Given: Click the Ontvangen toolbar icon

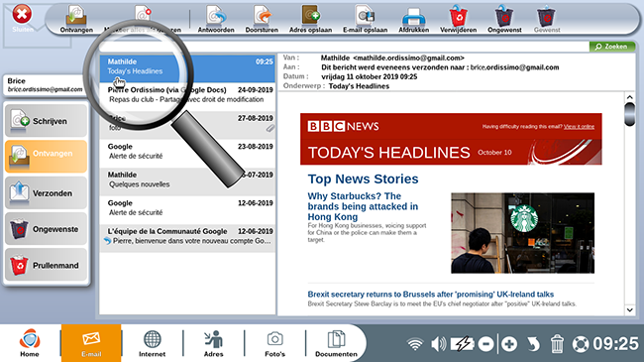Looking at the screenshot, I should (x=76, y=19).
